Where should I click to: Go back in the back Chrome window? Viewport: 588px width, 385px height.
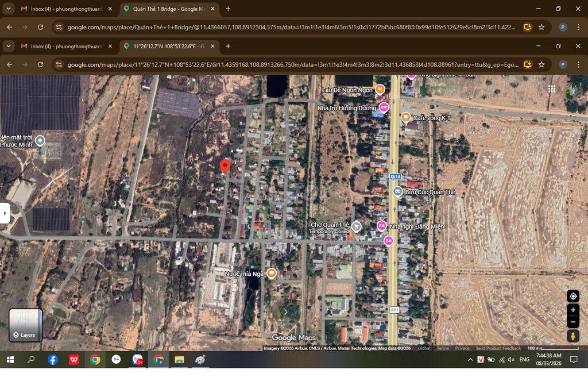(9, 27)
